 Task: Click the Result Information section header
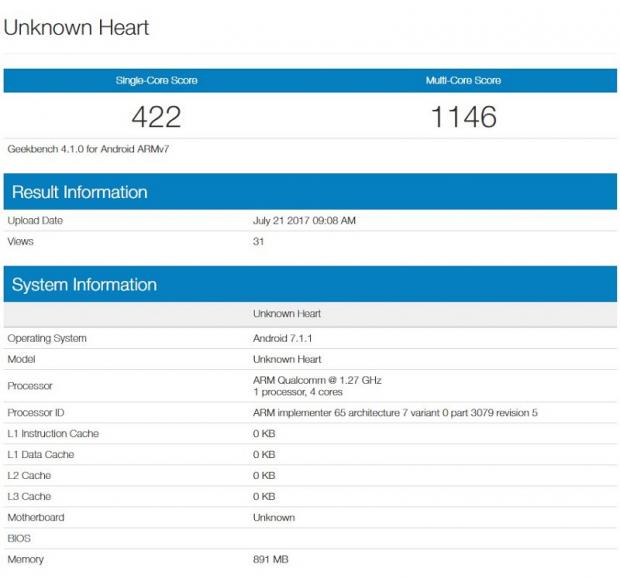pos(80,192)
